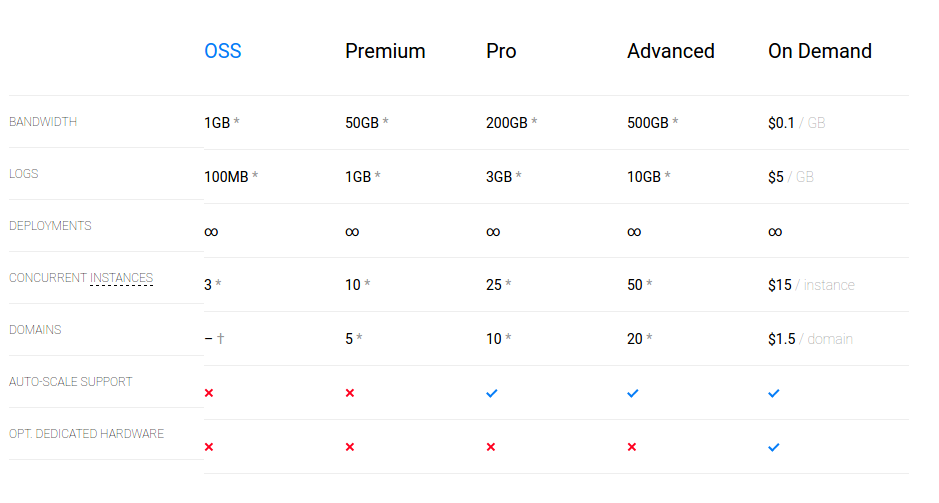Viewport: 939px width, 503px height.
Task: Click the red X for Advanced dedicated hardware
Action: [632, 447]
